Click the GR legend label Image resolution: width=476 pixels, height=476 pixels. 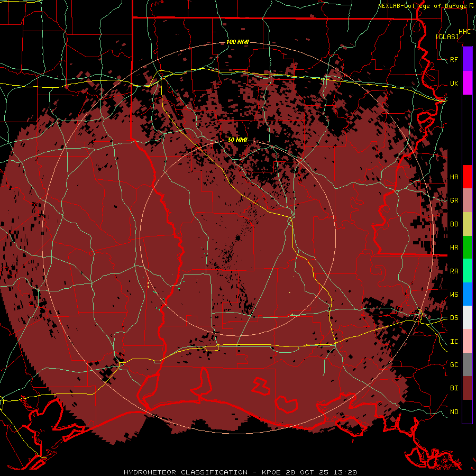coord(454,200)
